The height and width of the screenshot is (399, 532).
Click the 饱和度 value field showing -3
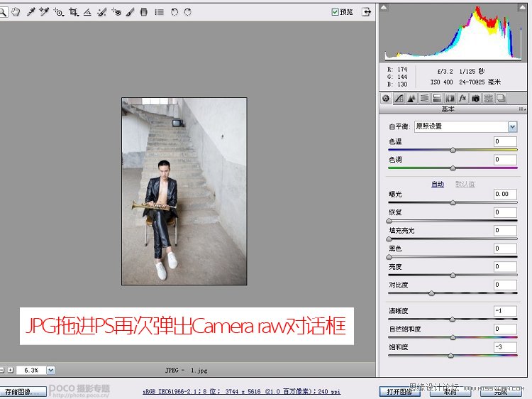pyautogui.click(x=505, y=347)
